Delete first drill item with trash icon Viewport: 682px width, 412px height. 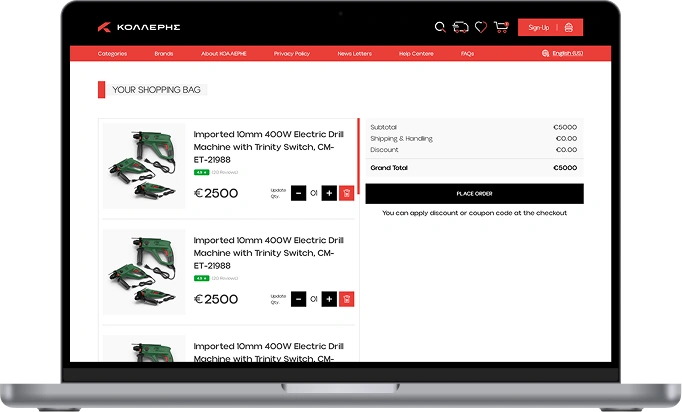tap(346, 193)
